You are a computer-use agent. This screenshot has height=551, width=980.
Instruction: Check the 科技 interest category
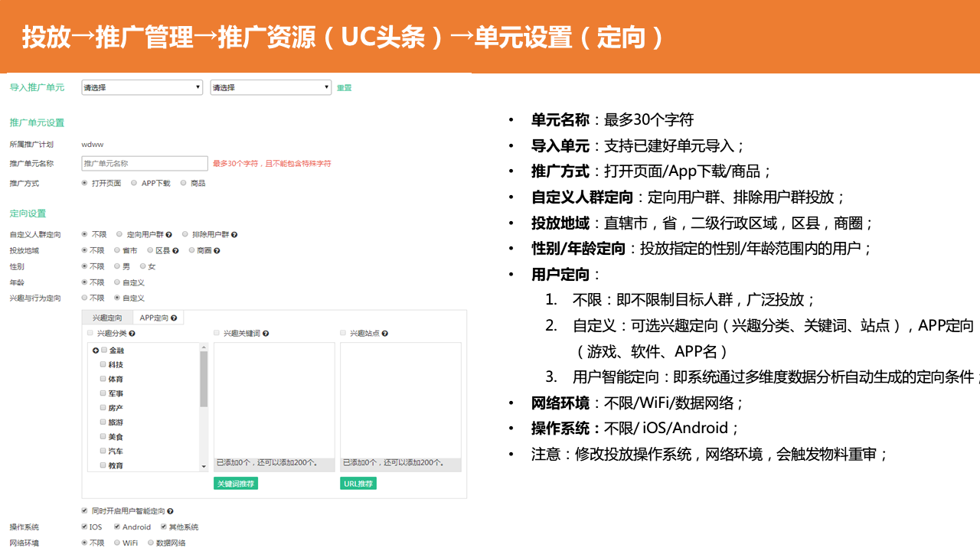(x=103, y=365)
